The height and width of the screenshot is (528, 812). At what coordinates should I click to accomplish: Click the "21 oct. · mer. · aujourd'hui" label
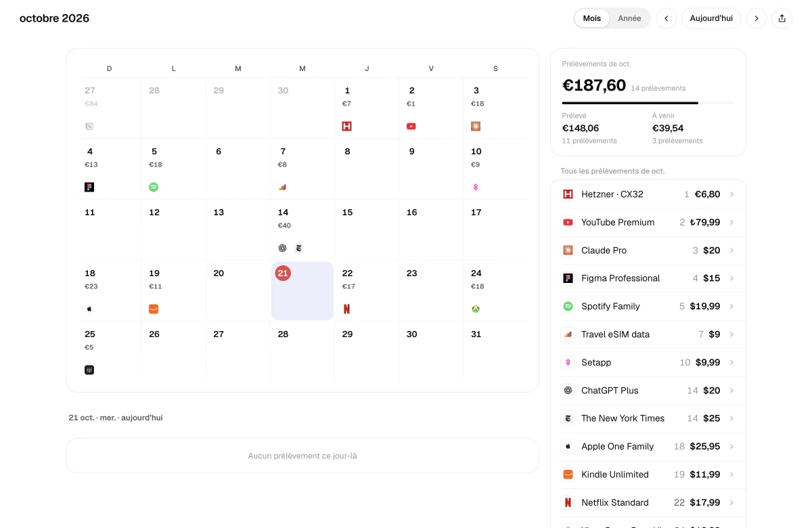(x=116, y=418)
